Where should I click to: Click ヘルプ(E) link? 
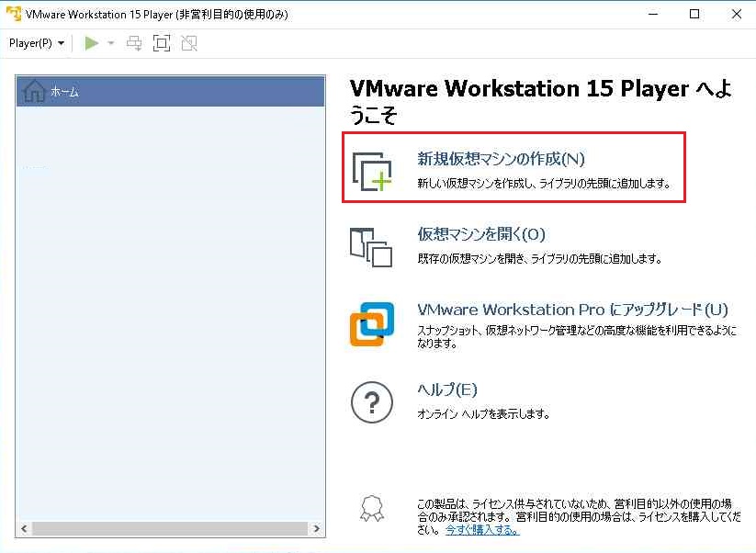click(447, 389)
